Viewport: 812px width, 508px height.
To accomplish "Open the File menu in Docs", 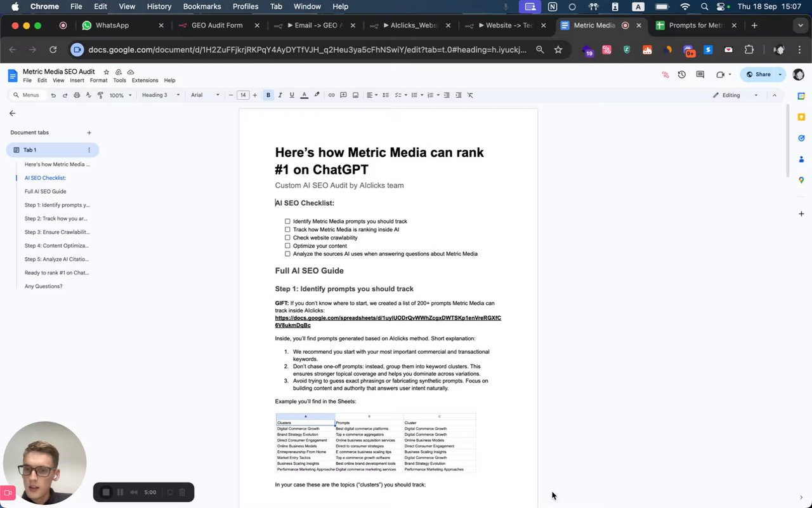I will 27,81.
